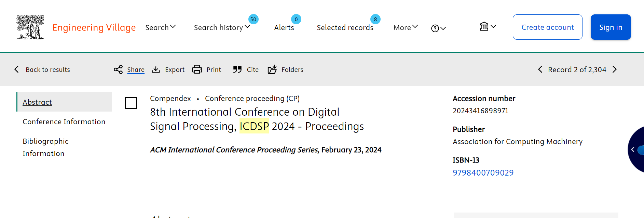The image size is (644, 218).
Task: Click the accession number 20243416898971
Action: pos(481,111)
